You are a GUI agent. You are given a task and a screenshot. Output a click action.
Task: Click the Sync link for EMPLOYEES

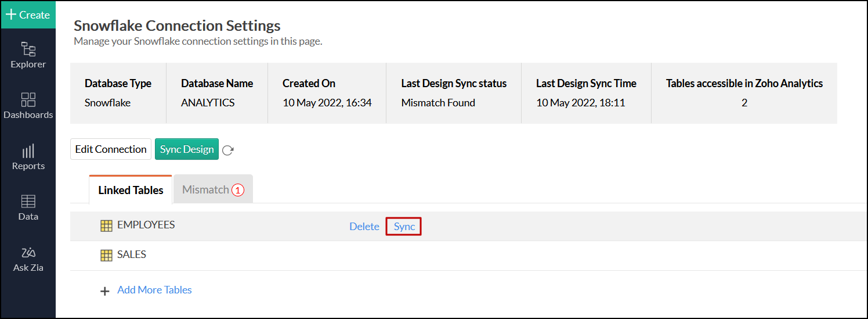(x=404, y=227)
